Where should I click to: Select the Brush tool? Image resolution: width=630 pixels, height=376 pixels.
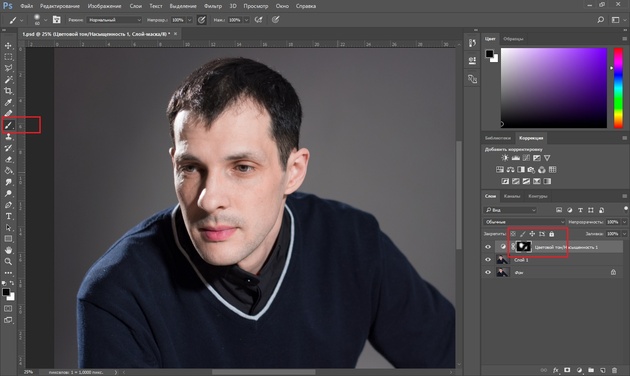pyautogui.click(x=8, y=125)
